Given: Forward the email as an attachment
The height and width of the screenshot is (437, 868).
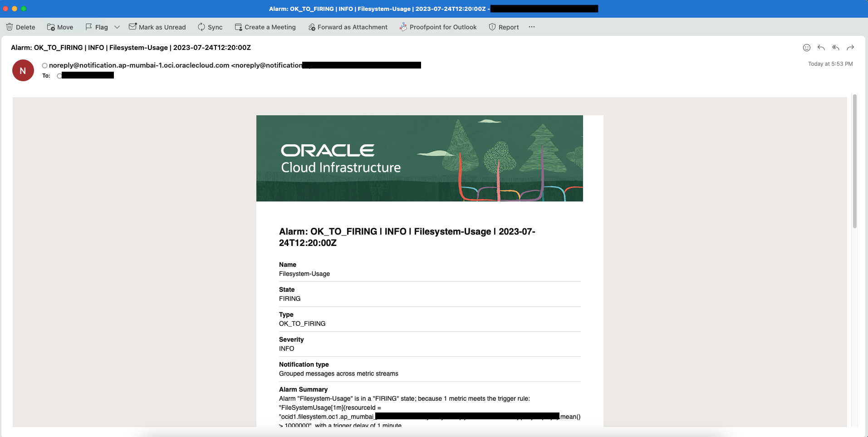Looking at the screenshot, I should coord(348,27).
